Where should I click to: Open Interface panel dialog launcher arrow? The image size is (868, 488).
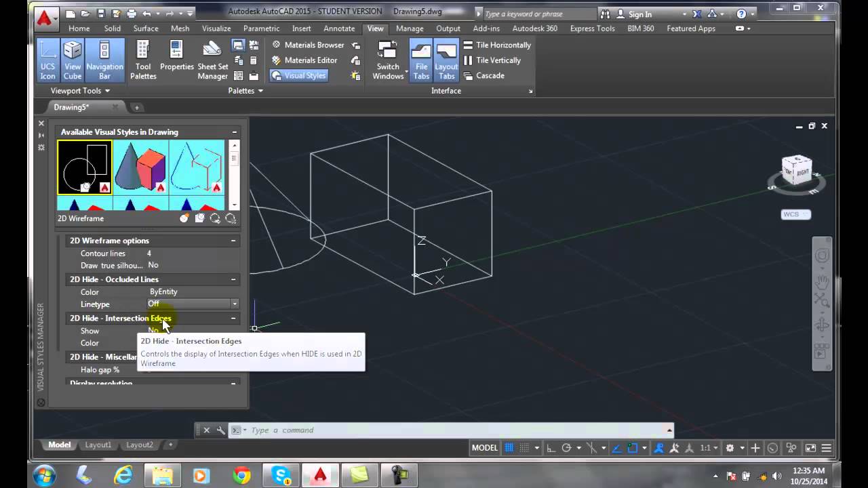pyautogui.click(x=530, y=91)
